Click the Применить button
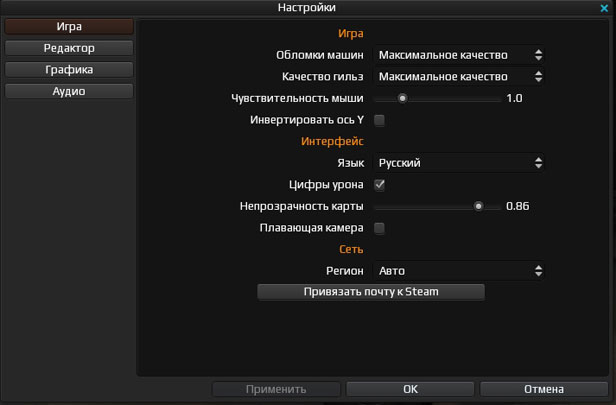616x405 pixels. 276,389
